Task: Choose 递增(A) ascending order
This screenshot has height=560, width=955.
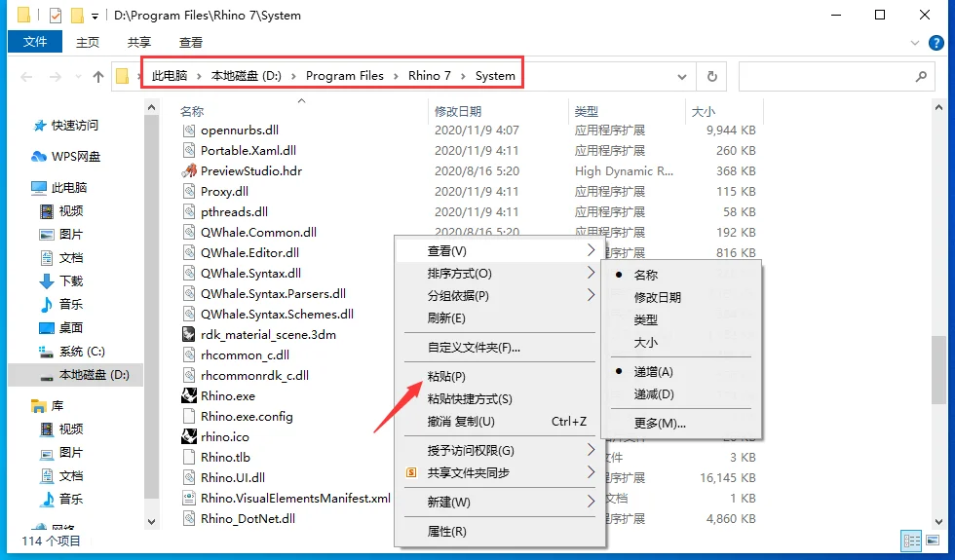Action: tap(653, 371)
